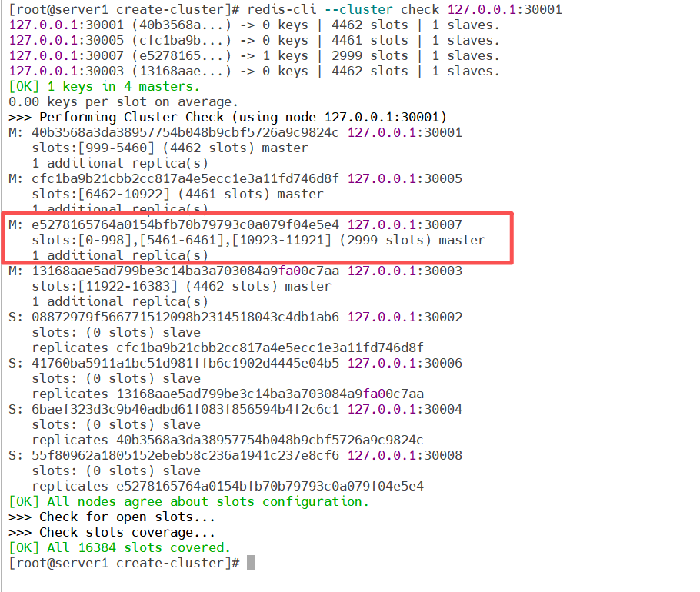The height and width of the screenshot is (592, 700).
Task: Click slave node ID 6baef323d3c9b40adbd61f083f856594b4f2c6c1
Action: pyautogui.click(x=185, y=410)
